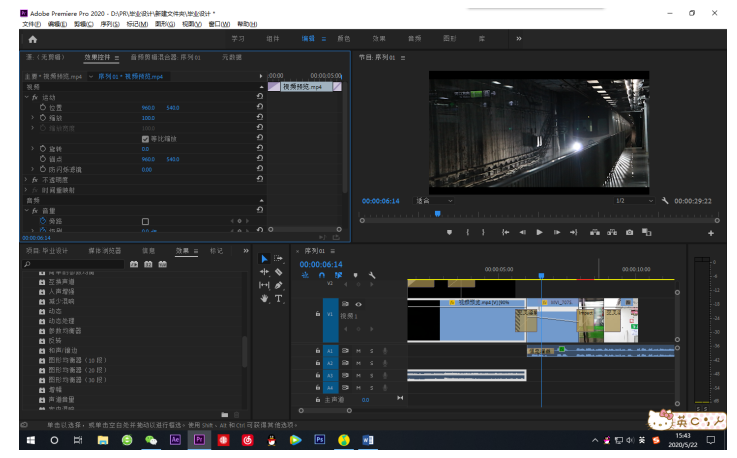Toggle Volume Bypass checkbox

click(x=145, y=221)
